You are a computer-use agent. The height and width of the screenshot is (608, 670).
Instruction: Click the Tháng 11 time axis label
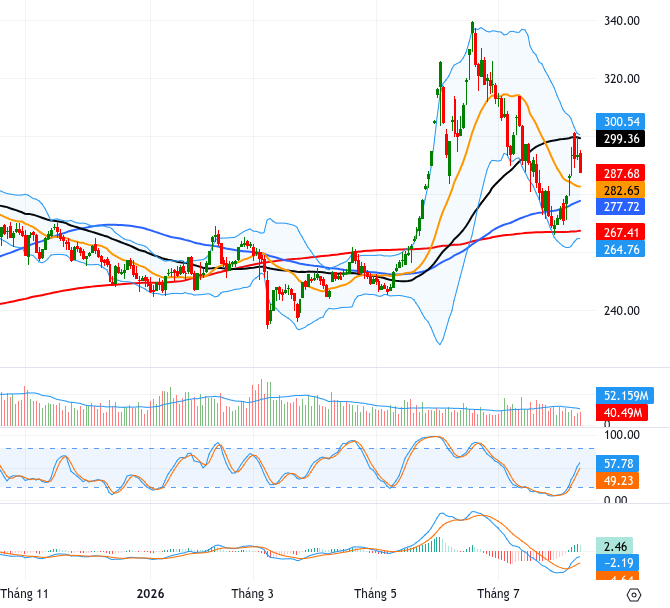click(x=24, y=593)
